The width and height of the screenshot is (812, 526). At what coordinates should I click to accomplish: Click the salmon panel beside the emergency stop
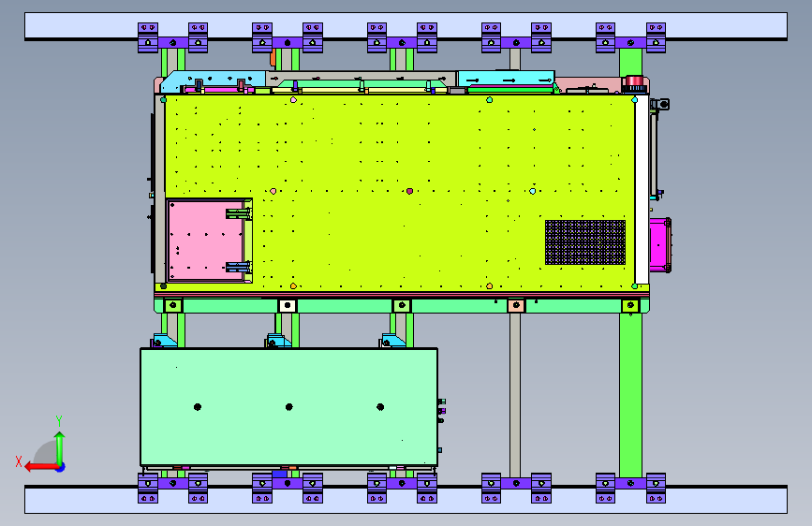pos(588,83)
